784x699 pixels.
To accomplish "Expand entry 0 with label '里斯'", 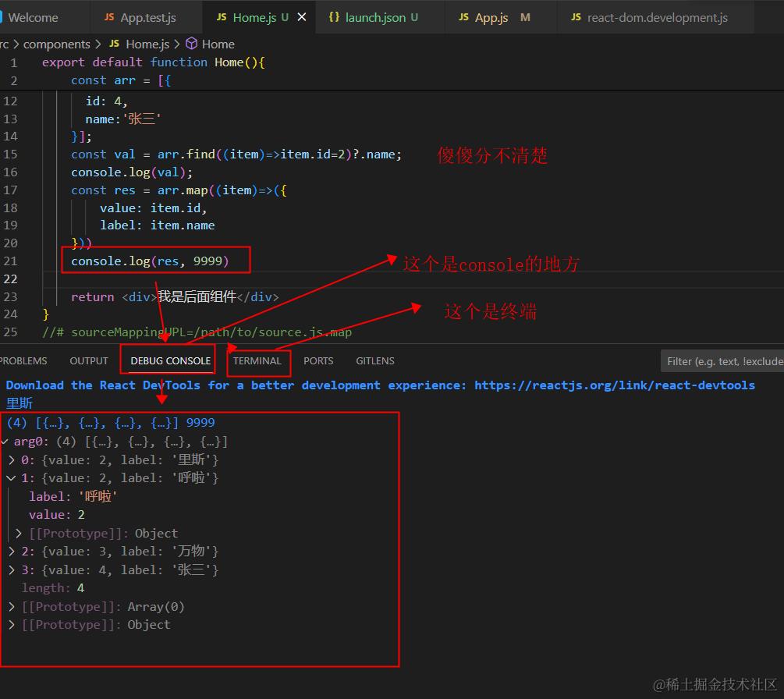I will [x=12, y=459].
